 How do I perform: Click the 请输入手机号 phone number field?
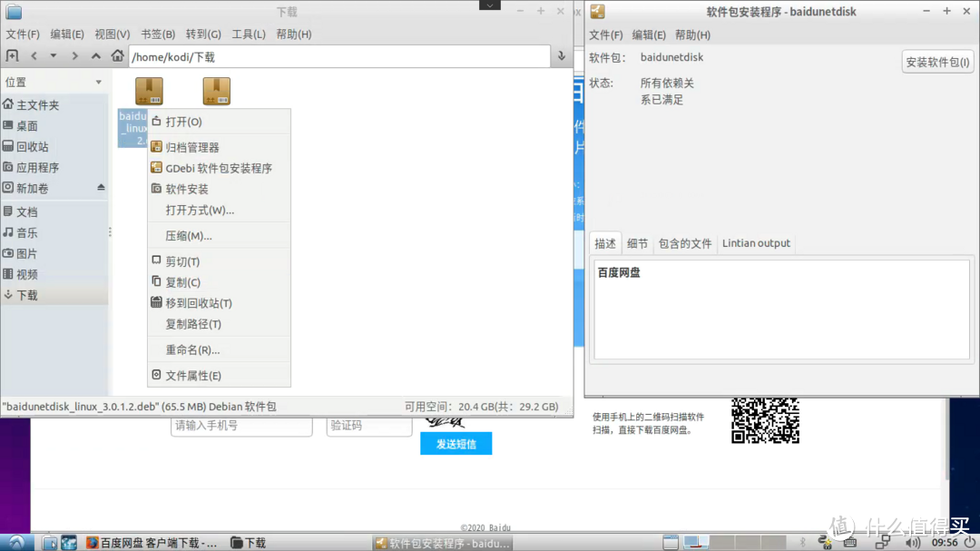point(241,426)
